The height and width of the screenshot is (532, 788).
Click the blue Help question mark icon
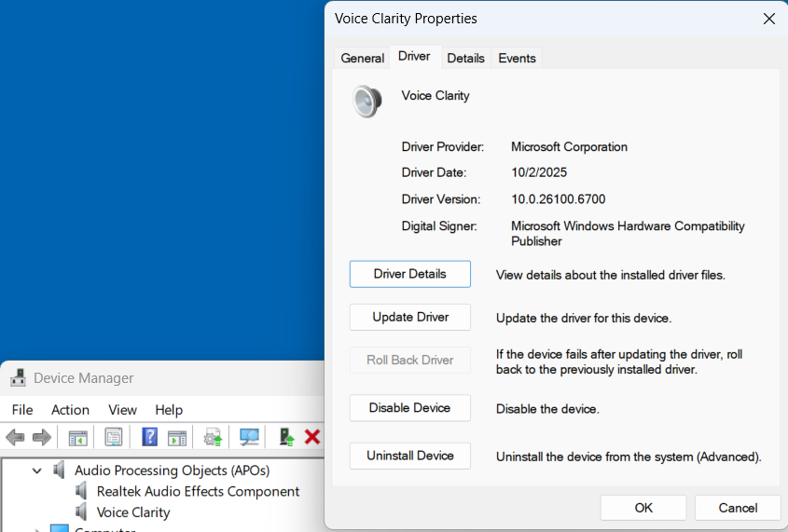pos(149,437)
